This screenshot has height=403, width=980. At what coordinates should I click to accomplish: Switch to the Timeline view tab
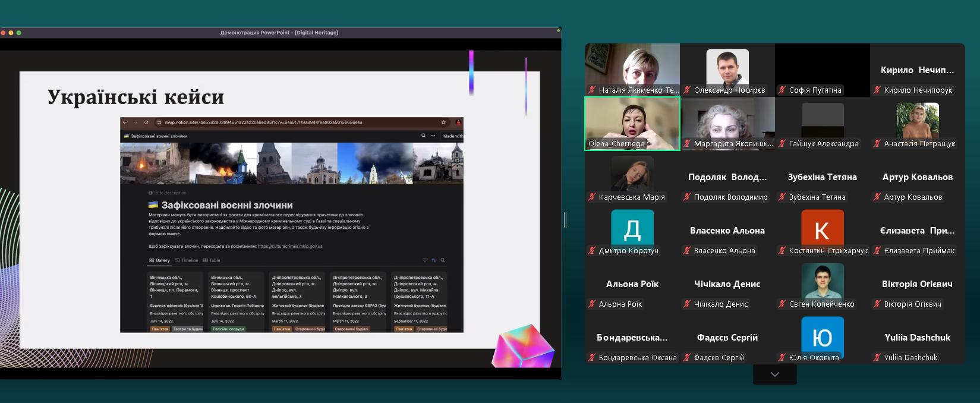(x=186, y=260)
